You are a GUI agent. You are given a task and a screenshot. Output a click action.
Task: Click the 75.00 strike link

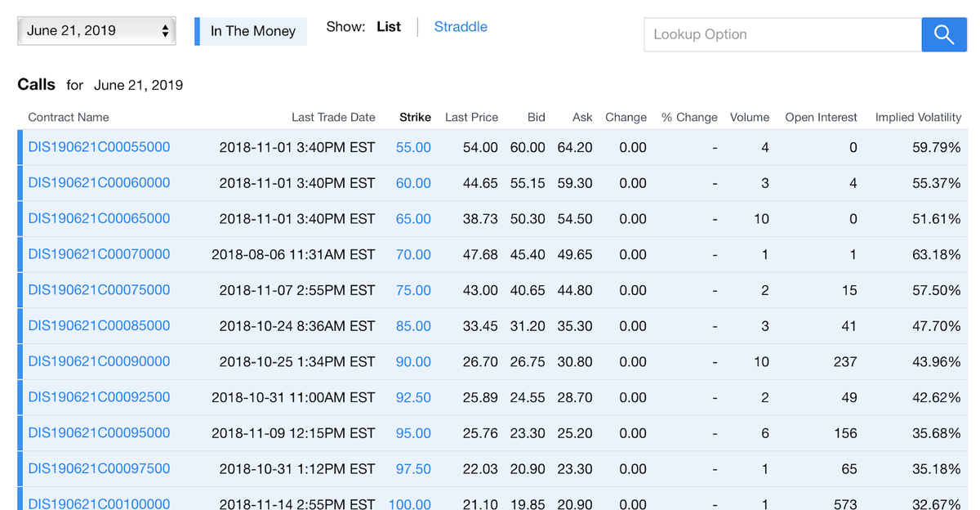coord(413,290)
